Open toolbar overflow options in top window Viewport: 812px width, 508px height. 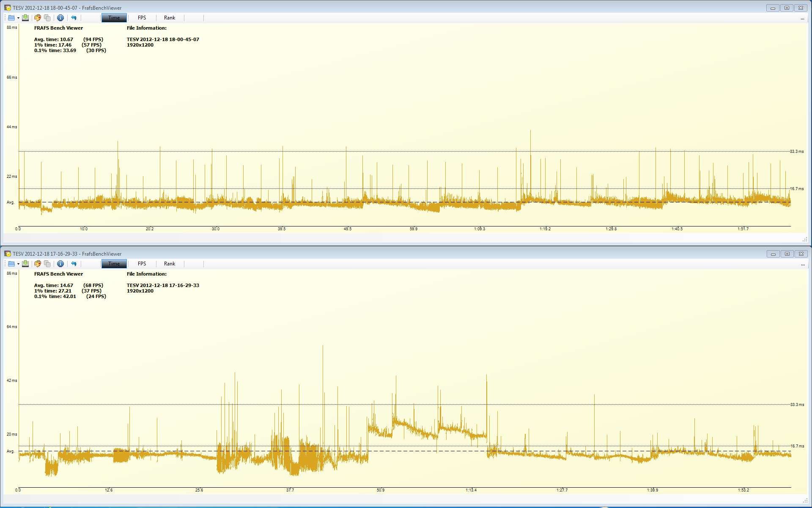802,19
